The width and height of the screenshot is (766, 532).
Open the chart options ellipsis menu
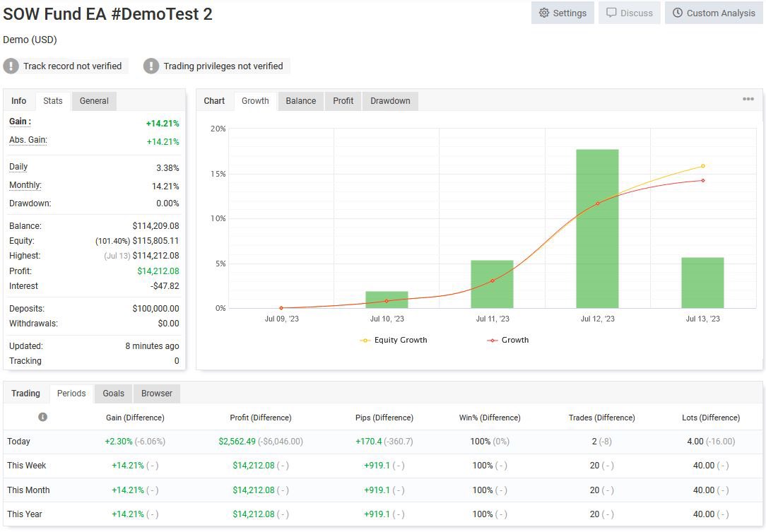(x=748, y=99)
